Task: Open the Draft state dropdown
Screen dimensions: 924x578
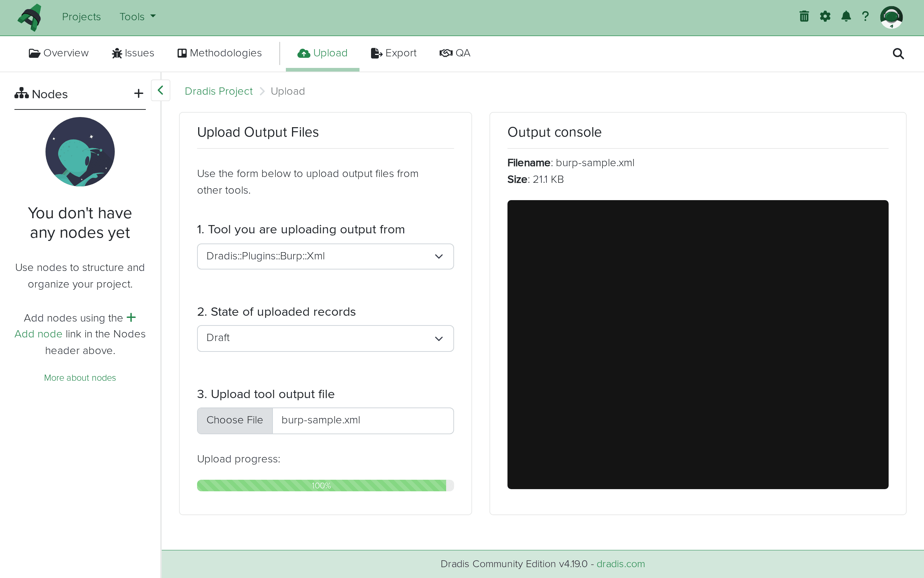Action: [325, 338]
